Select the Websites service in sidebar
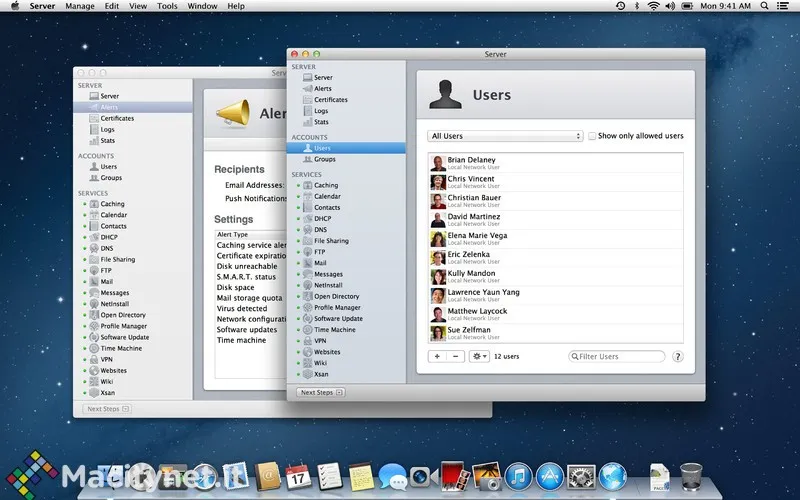Image resolution: width=800 pixels, height=500 pixels. point(327,352)
